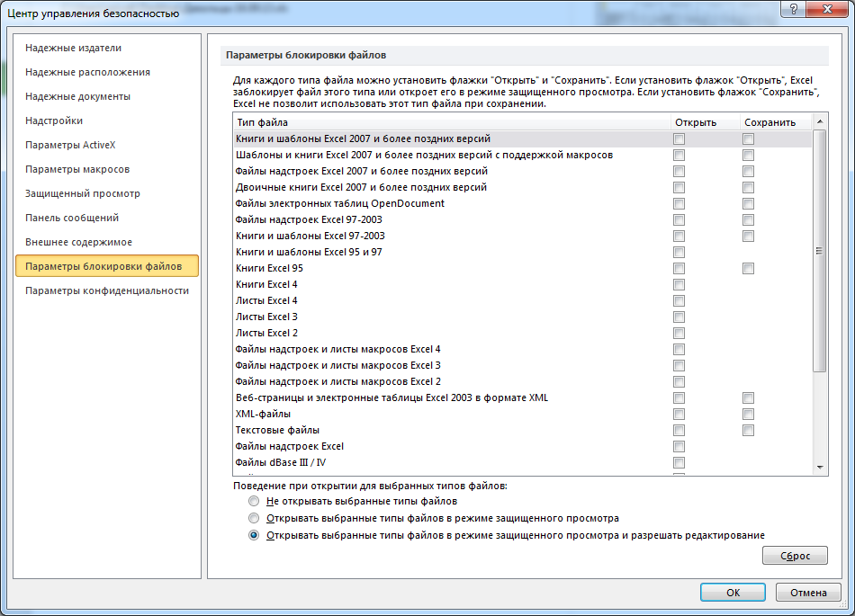Check Сохранить for Файлы надстроек Excel 2007

pos(748,172)
